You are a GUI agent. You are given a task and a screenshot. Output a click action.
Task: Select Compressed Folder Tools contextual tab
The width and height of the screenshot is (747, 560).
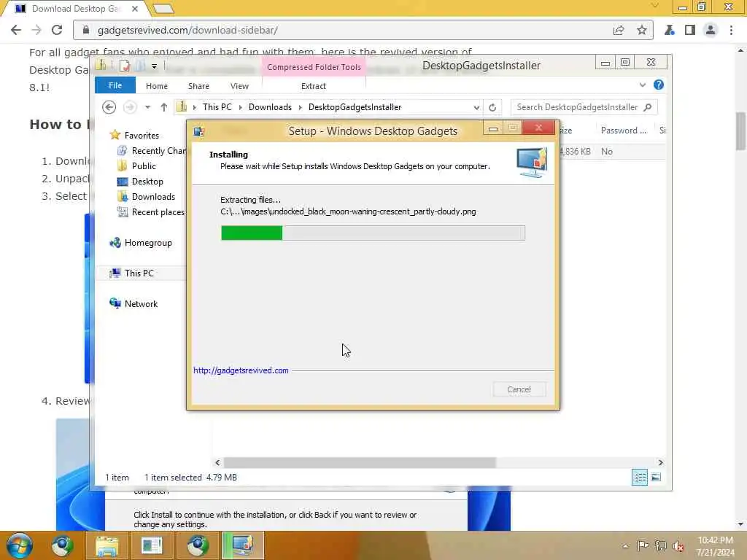coord(314,67)
